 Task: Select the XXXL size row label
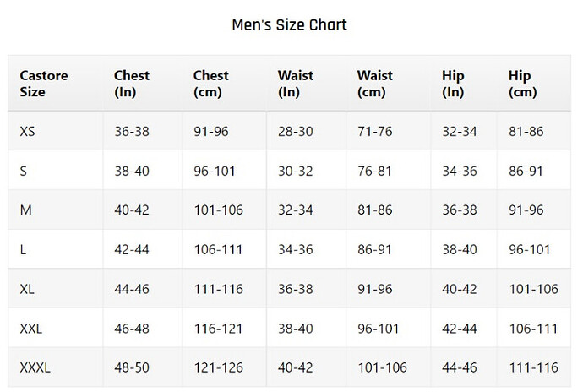pos(35,367)
